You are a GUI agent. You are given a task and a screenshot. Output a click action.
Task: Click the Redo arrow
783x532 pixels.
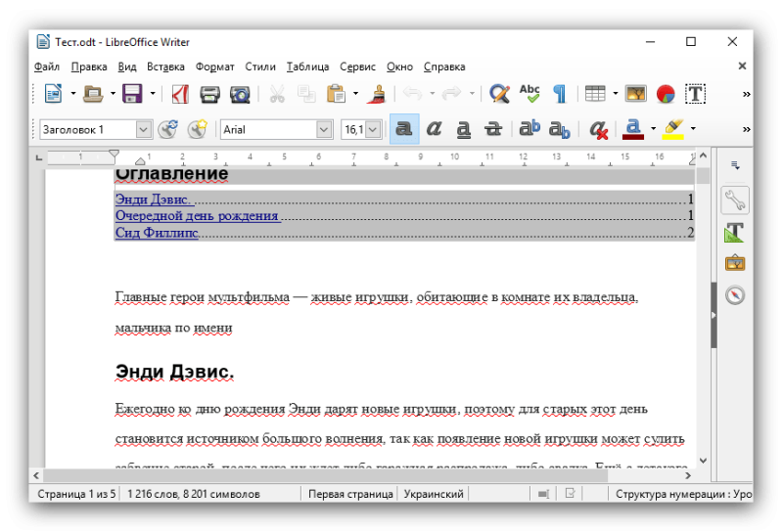pos(451,93)
